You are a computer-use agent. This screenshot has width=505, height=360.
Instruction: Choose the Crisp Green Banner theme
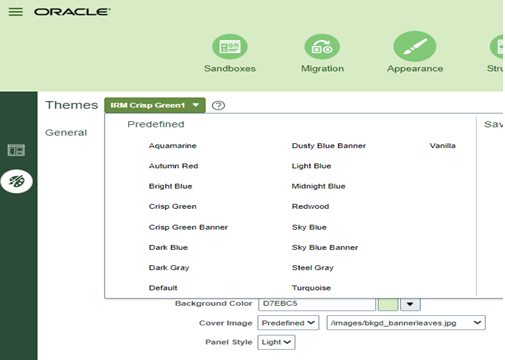pos(188,227)
